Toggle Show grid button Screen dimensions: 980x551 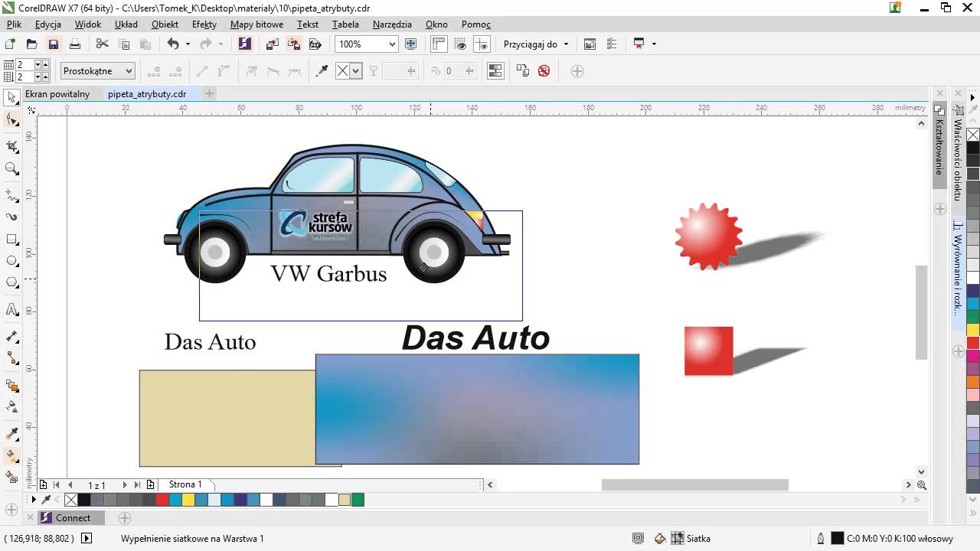[x=461, y=44]
